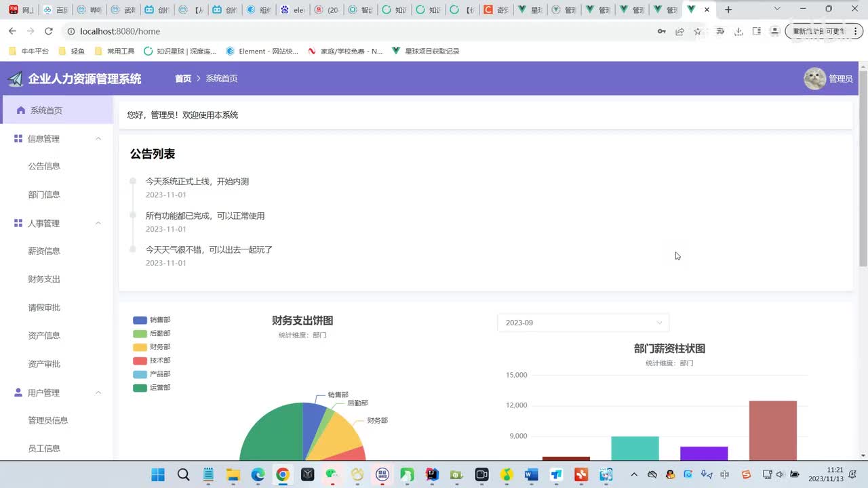The width and height of the screenshot is (868, 488).
Task: Open the 常用工具 bookmark folder
Action: [x=115, y=51]
